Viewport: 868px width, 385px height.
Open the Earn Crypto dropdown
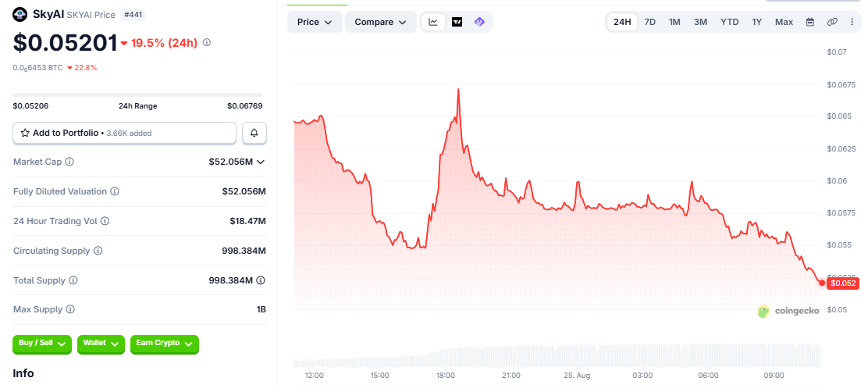click(x=165, y=344)
